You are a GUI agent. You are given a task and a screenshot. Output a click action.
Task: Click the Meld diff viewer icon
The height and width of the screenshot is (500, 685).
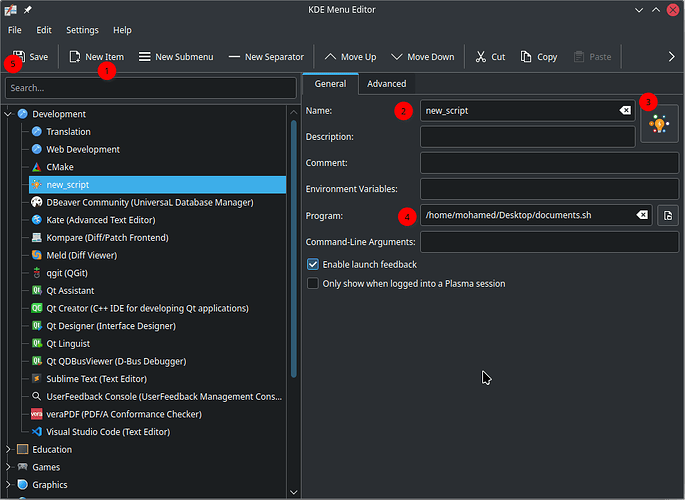37,255
